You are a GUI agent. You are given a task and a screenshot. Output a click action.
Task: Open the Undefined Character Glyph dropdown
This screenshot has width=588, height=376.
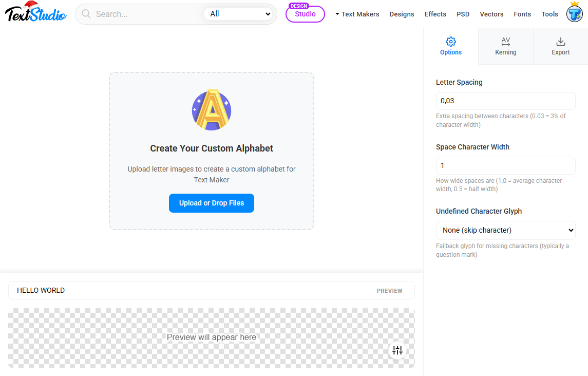click(x=505, y=230)
